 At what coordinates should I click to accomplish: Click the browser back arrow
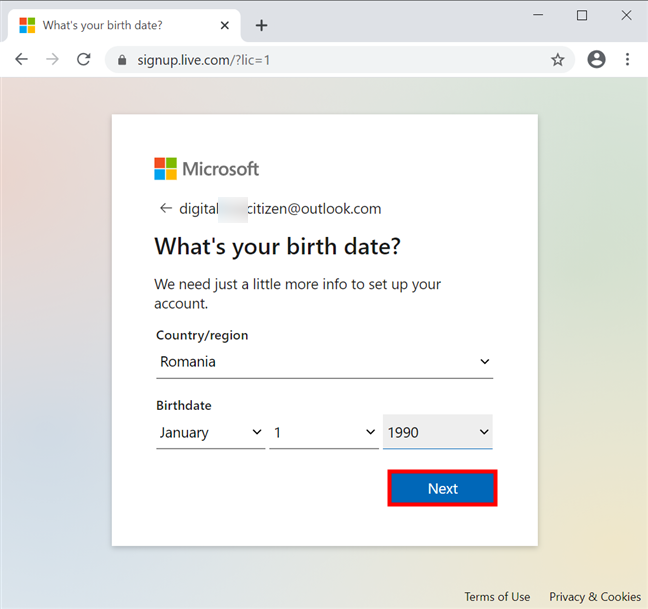click(x=21, y=60)
